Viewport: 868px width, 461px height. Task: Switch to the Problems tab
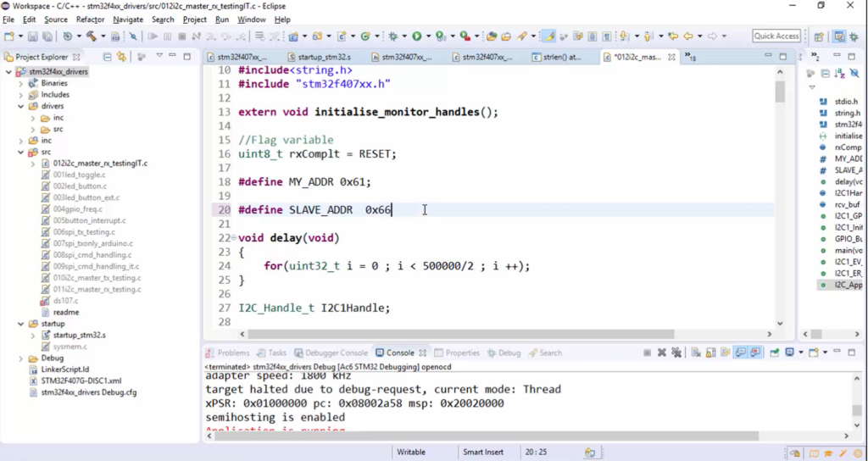232,353
